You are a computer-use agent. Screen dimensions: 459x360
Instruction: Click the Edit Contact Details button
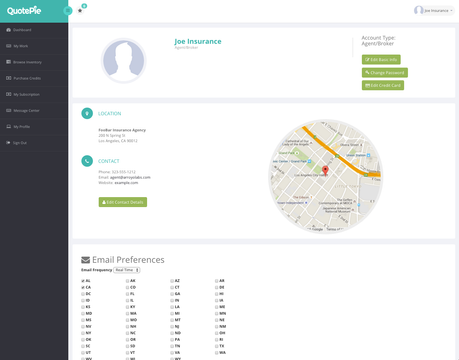123,202
